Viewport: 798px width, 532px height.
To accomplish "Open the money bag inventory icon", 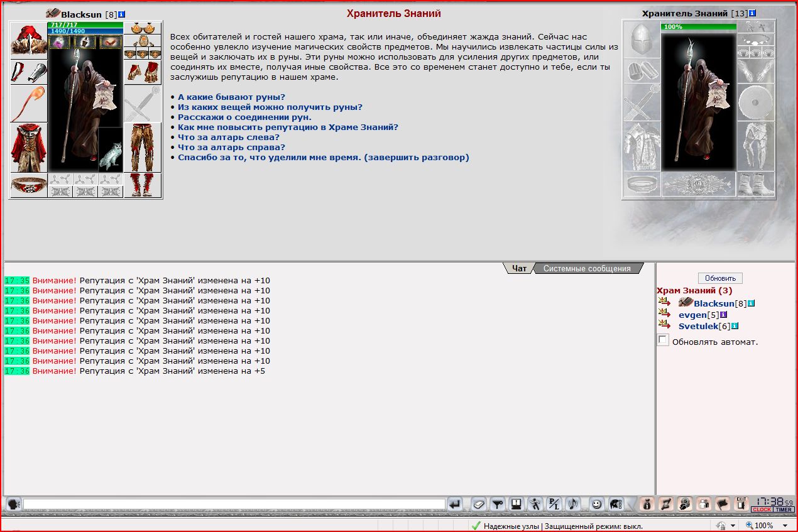I will [647, 504].
